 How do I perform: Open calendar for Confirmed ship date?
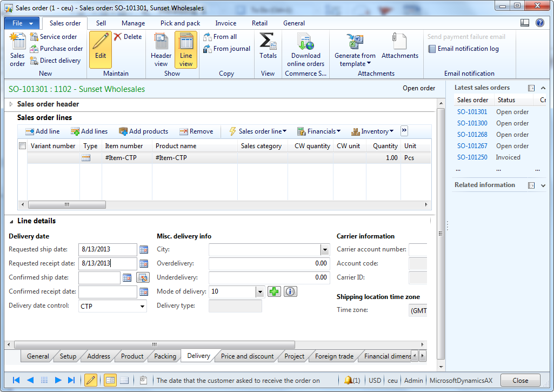coord(127,278)
